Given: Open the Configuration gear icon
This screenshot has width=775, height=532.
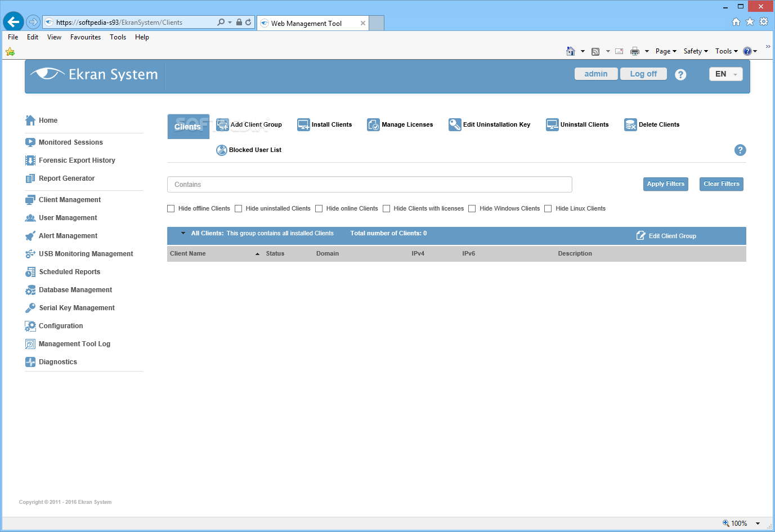Looking at the screenshot, I should point(30,326).
